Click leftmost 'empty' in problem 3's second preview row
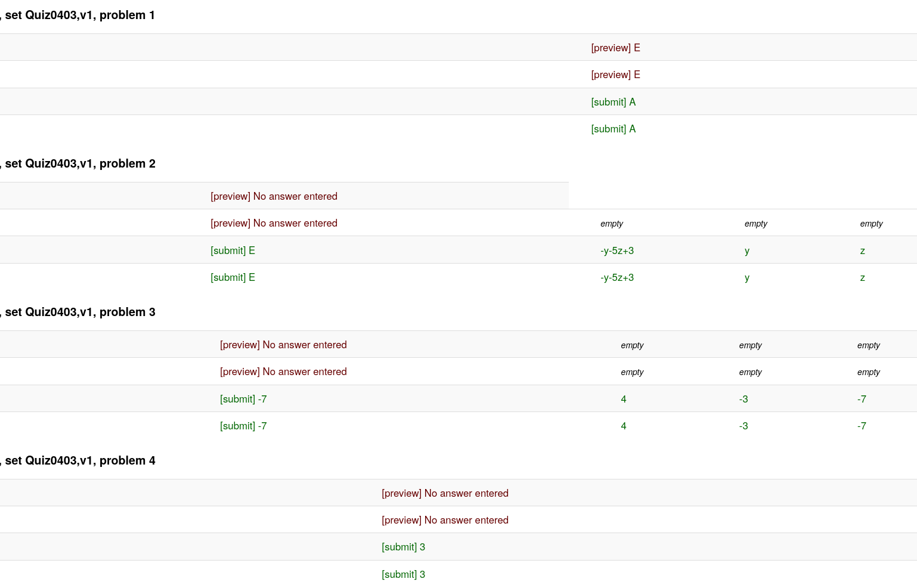Image resolution: width=917 pixels, height=588 pixels. pyautogui.click(x=632, y=372)
